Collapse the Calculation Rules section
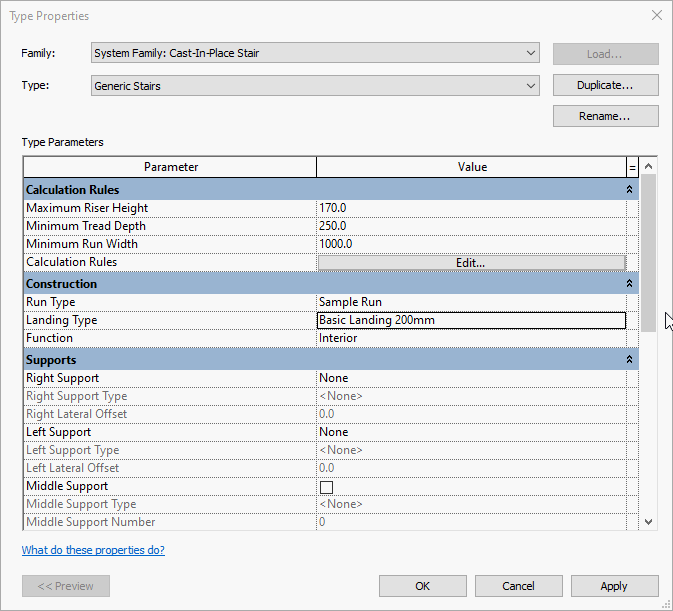The width and height of the screenshot is (673, 611). click(x=629, y=189)
